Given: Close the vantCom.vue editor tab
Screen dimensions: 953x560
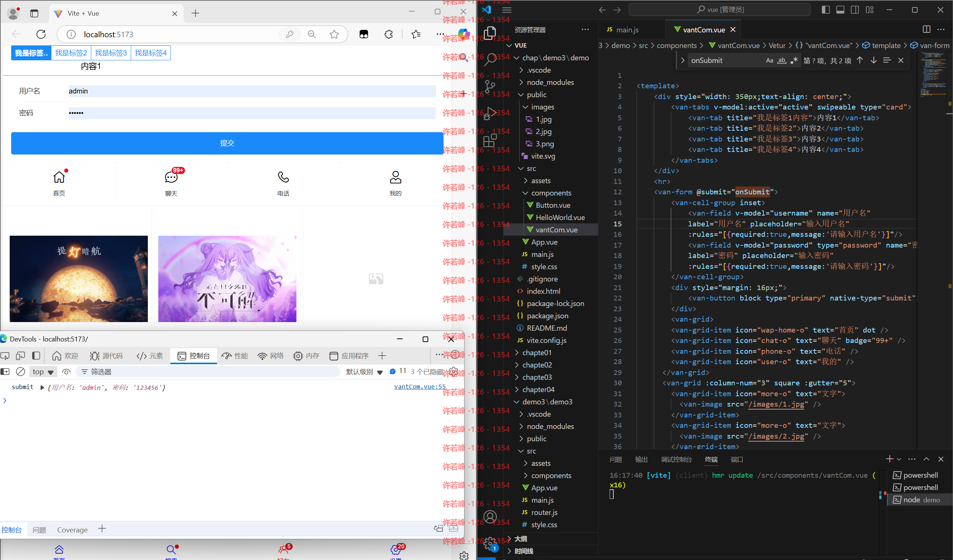Looking at the screenshot, I should pos(733,29).
